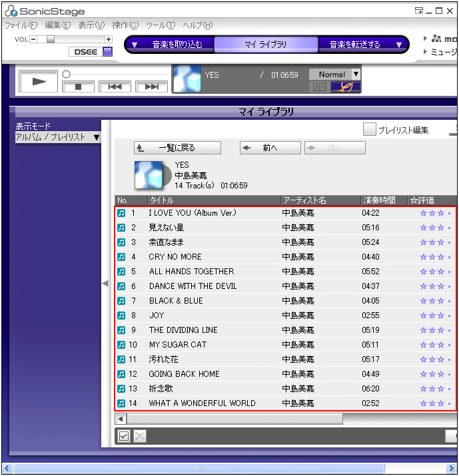Image resolution: width=459 pixels, height=476 pixels.
Task: Click music note icon for CRY NO MORE
Action: (121, 257)
